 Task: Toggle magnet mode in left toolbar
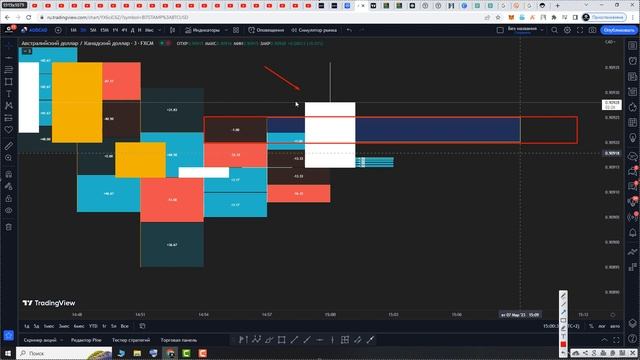pos(9,174)
